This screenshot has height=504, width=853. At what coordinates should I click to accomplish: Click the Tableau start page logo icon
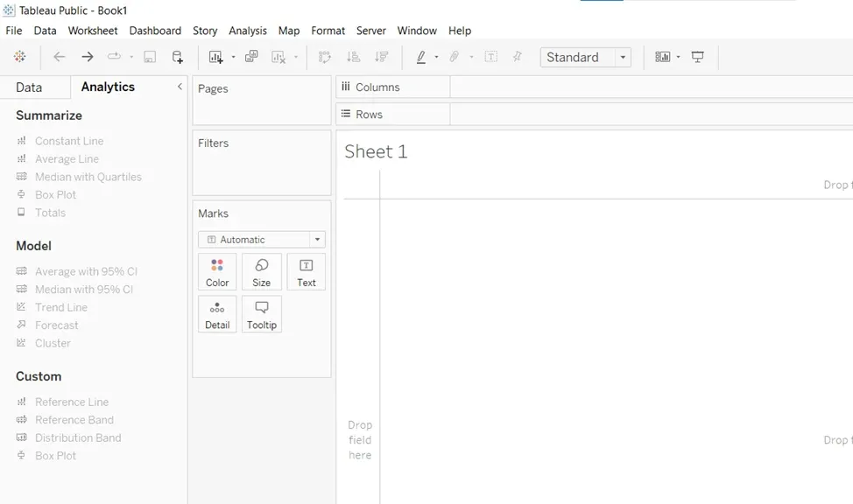pos(19,57)
